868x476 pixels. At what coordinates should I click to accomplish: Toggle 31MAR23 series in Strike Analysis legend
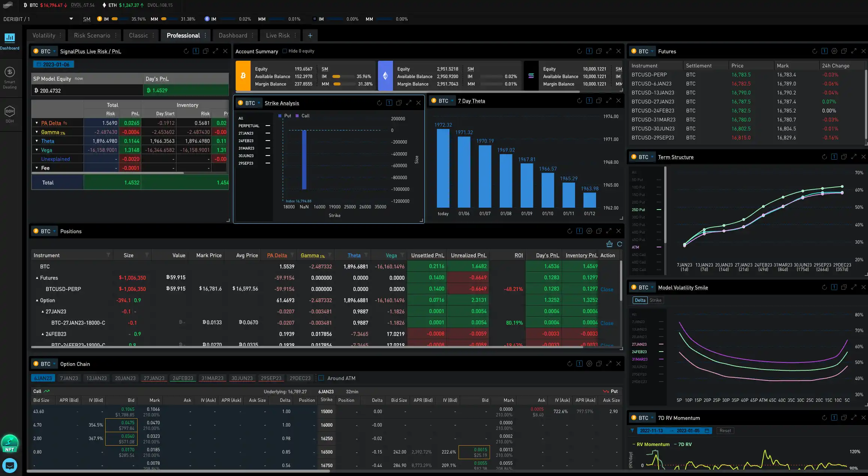click(x=254, y=148)
